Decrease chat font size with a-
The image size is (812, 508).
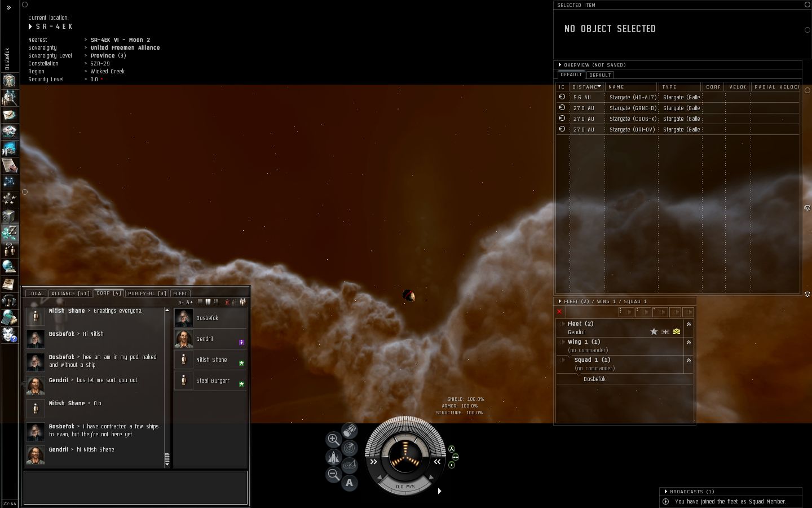point(181,303)
